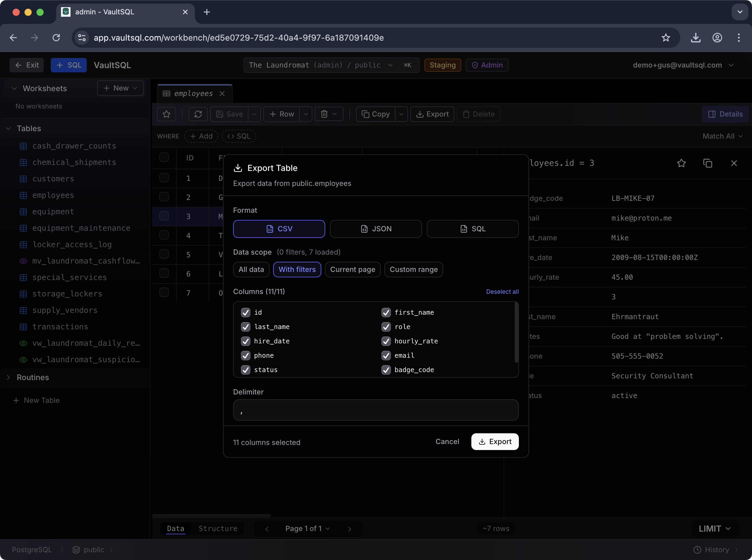Reload the browser page
The height and width of the screenshot is (560, 752).
coord(56,38)
